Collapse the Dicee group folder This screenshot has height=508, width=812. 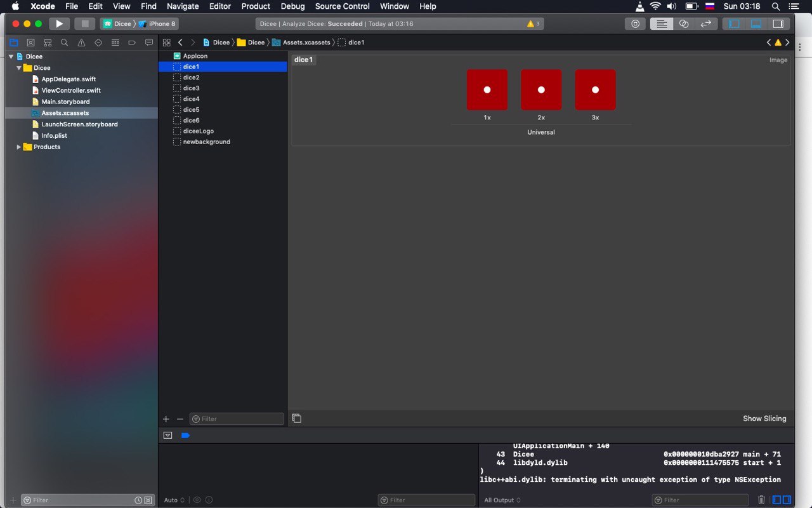tap(19, 68)
